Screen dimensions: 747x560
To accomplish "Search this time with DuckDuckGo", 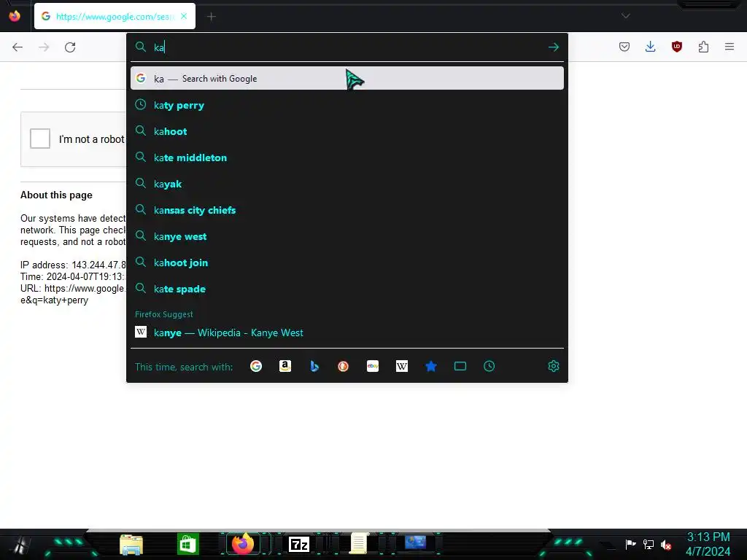I will tap(343, 366).
